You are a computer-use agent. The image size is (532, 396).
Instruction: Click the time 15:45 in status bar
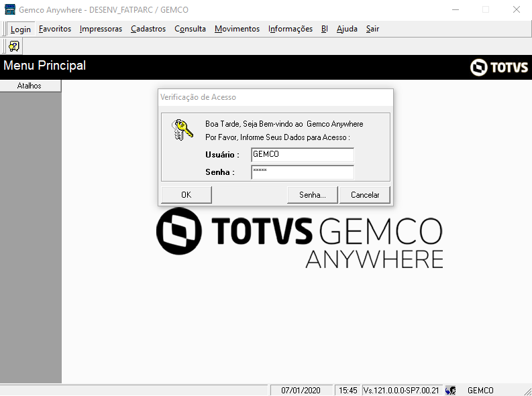(x=348, y=390)
